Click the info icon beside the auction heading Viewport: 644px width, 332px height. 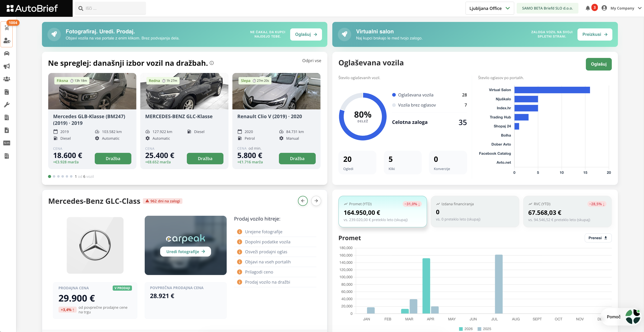point(212,63)
